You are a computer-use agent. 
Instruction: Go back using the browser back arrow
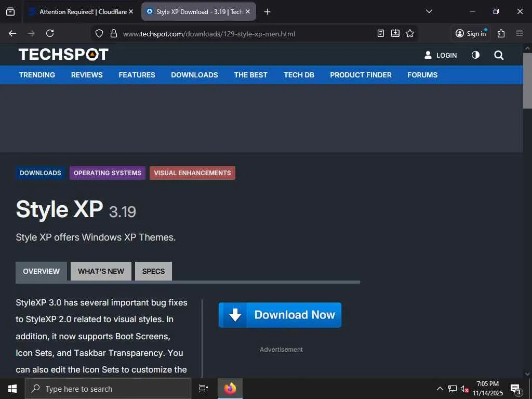(x=12, y=33)
